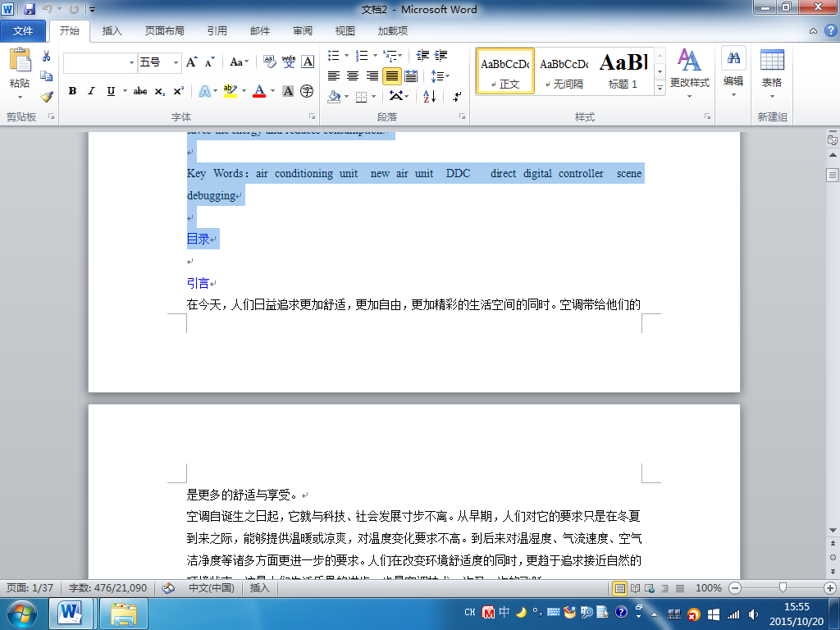Open the Change Case Aa dropdown
The height and width of the screenshot is (630, 840).
(240, 62)
